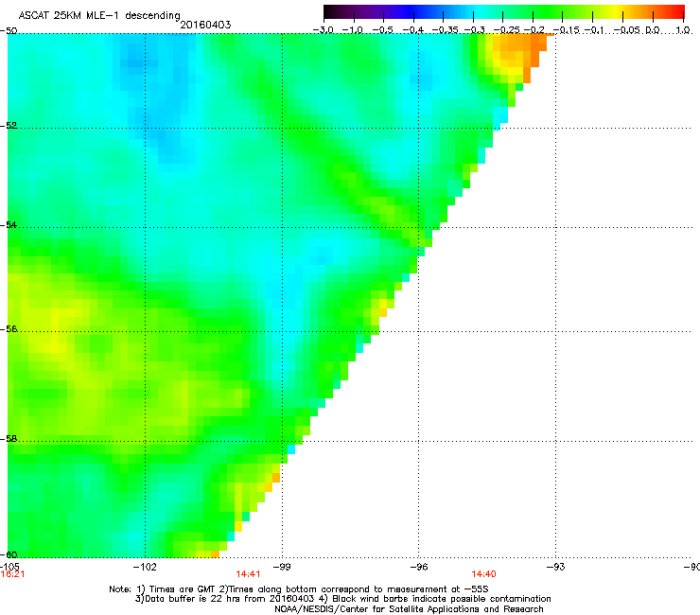Click the colorbar label -0.2
Screen dimensions: 700x615
[x=534, y=30]
